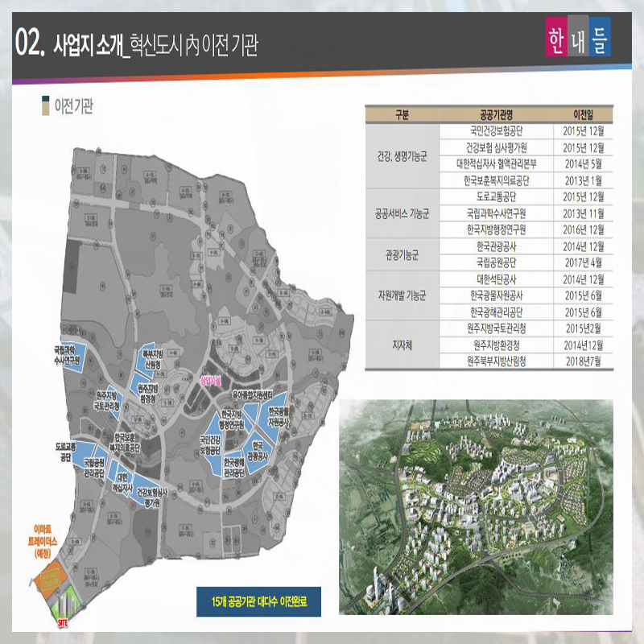
Task: Select the 공공서비스 기능군 category cell
Action: [x=402, y=213]
